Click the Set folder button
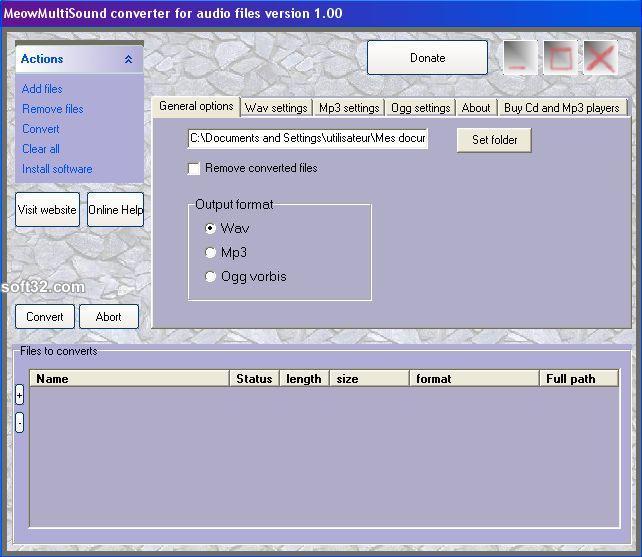This screenshot has height=557, width=642. coord(494,140)
